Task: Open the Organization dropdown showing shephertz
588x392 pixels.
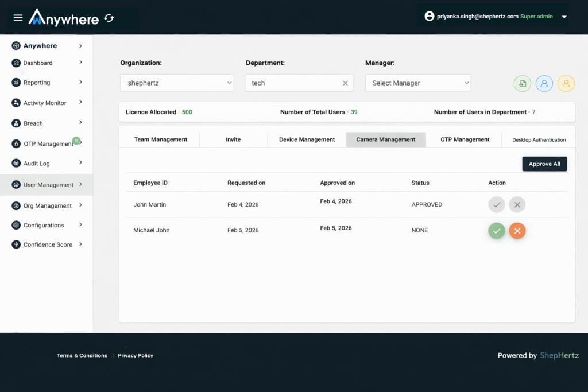Action: [x=177, y=83]
